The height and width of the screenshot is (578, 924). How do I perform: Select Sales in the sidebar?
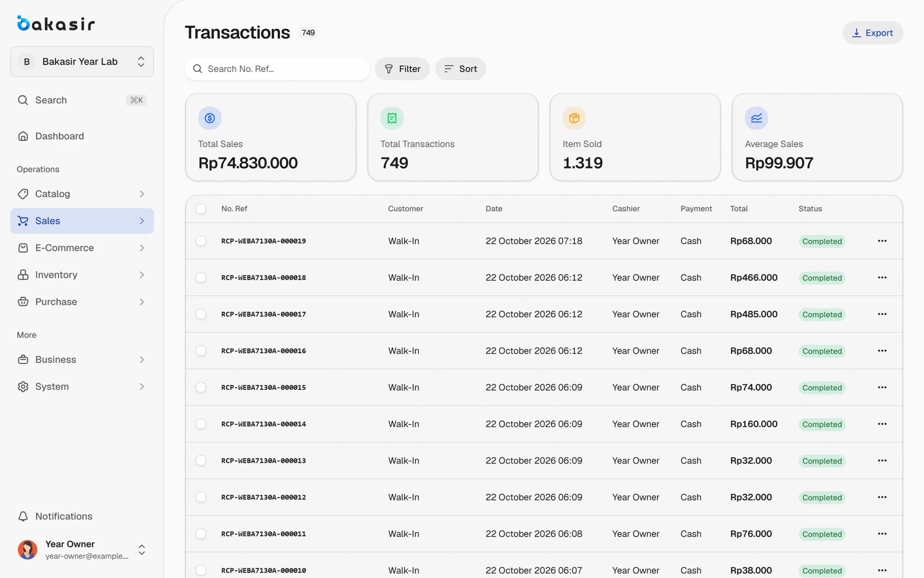(82, 221)
